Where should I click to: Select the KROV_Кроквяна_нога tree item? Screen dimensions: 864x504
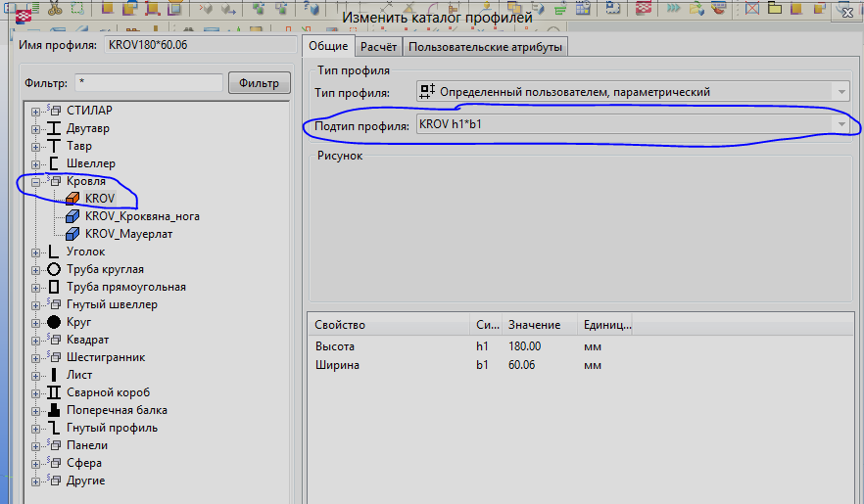coord(142,216)
